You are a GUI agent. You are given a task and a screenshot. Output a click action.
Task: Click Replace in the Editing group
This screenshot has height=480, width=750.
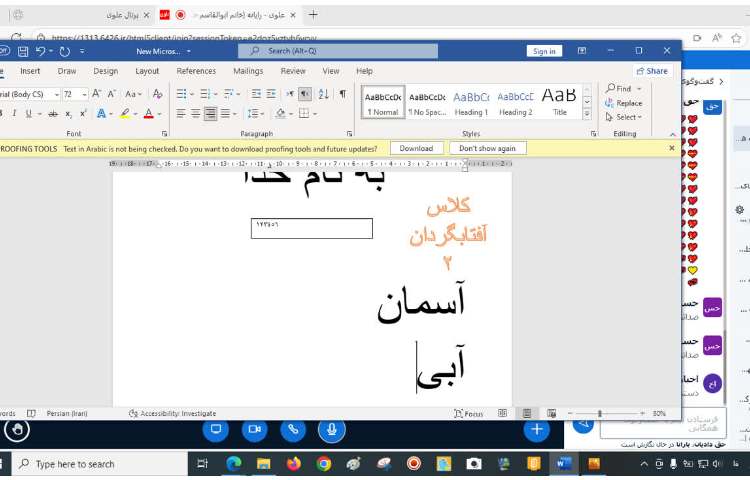(x=624, y=103)
